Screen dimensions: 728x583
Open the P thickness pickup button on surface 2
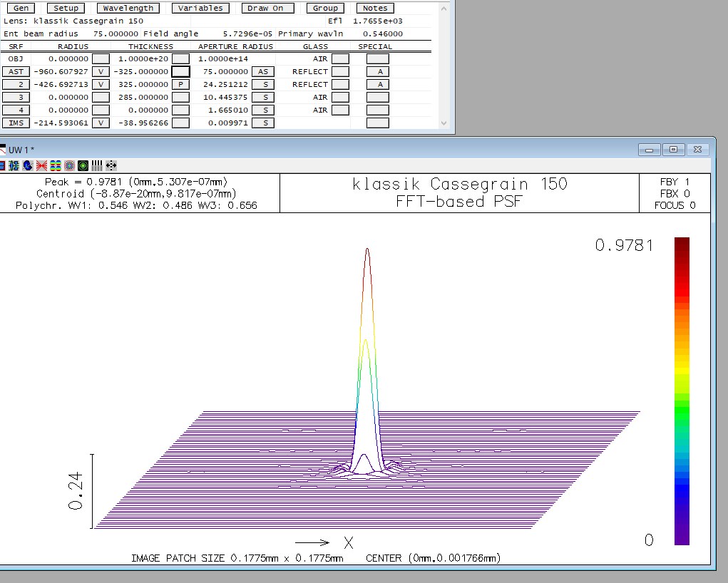click(180, 85)
